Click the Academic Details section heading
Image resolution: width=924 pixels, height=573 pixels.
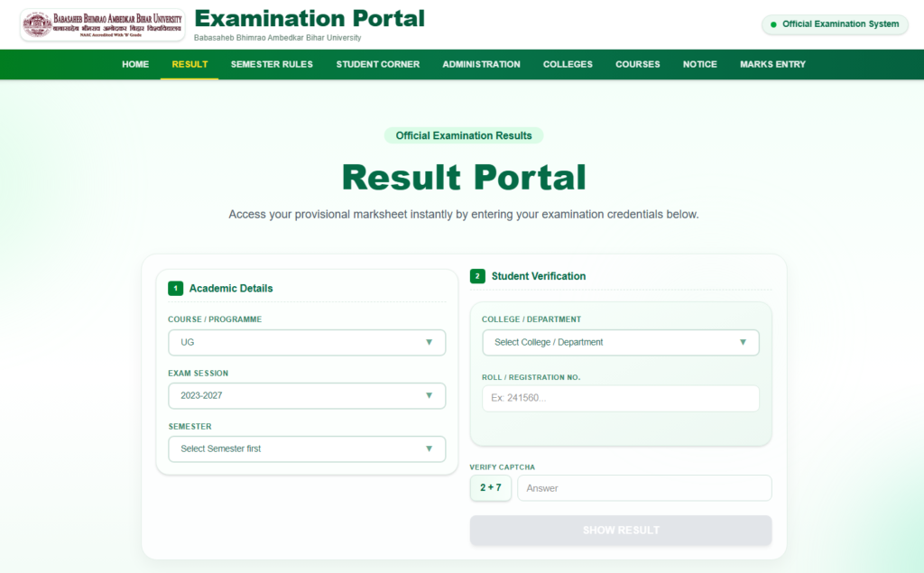click(231, 288)
